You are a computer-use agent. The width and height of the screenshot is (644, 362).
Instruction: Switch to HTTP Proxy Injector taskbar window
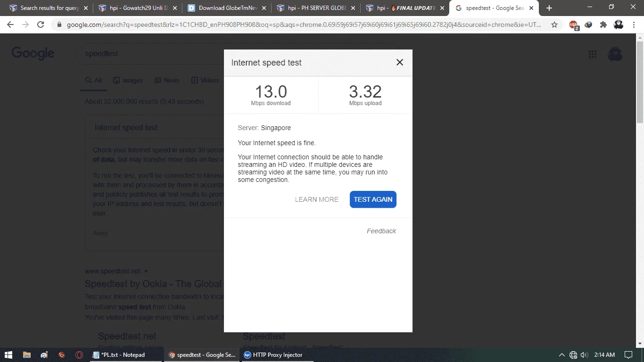[278, 355]
